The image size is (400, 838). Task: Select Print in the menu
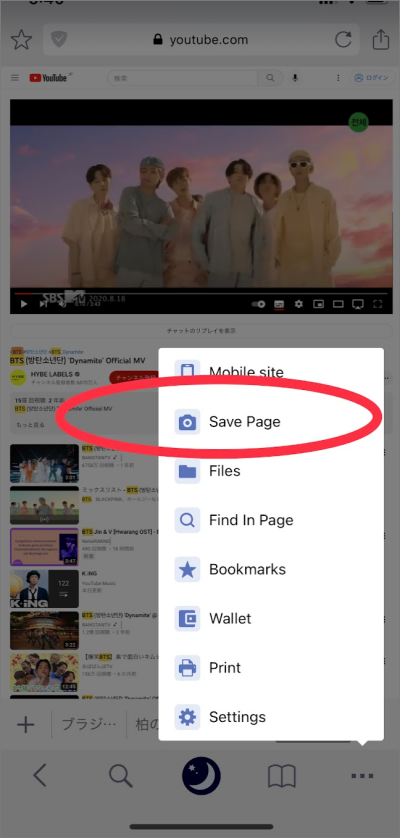[x=271, y=668]
